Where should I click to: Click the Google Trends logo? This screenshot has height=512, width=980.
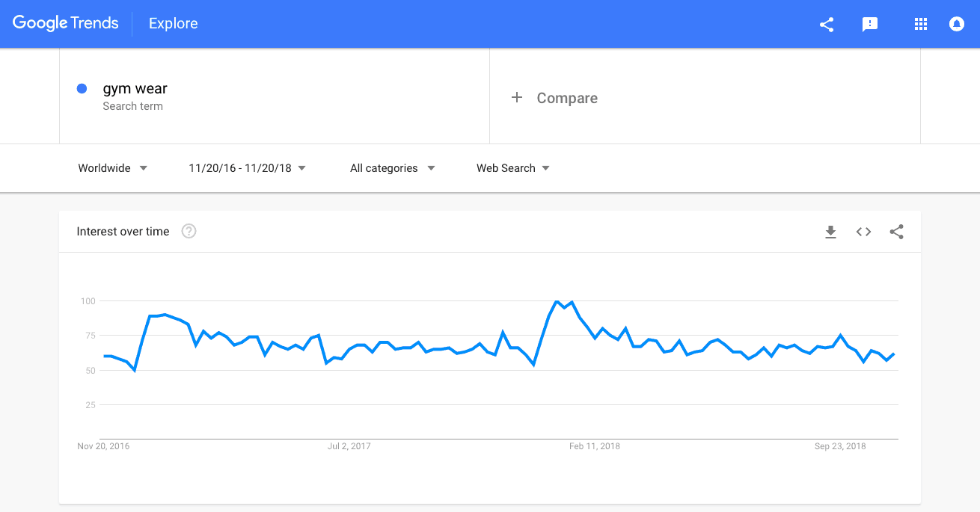click(x=65, y=23)
